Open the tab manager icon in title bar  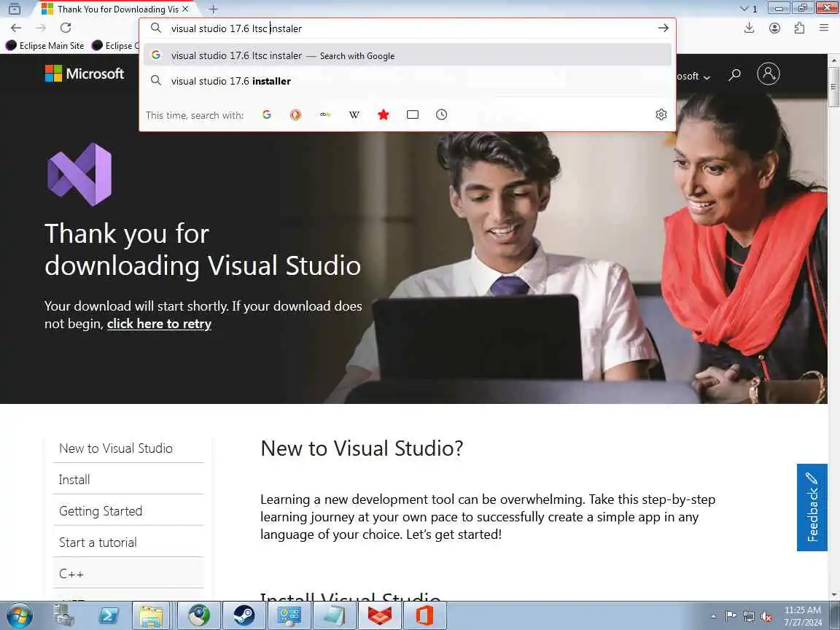[15, 9]
